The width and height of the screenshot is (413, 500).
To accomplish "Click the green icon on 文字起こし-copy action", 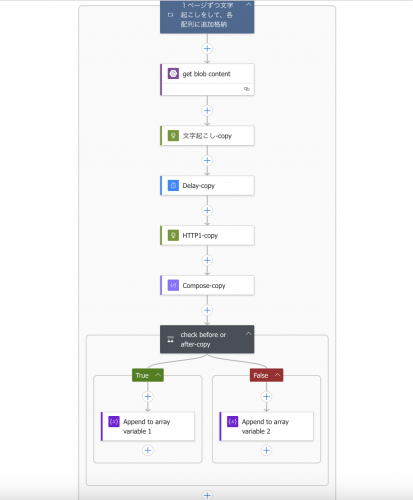I will tap(173, 136).
